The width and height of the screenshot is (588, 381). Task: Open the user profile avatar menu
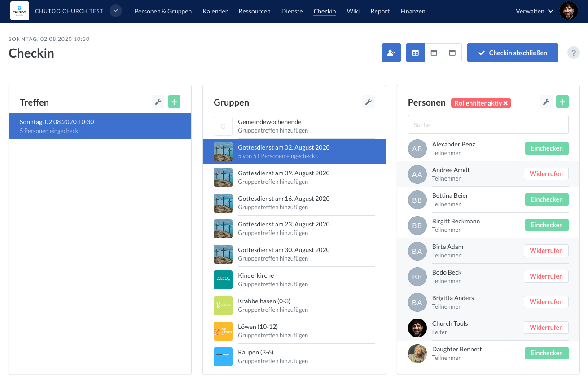pyautogui.click(x=569, y=11)
